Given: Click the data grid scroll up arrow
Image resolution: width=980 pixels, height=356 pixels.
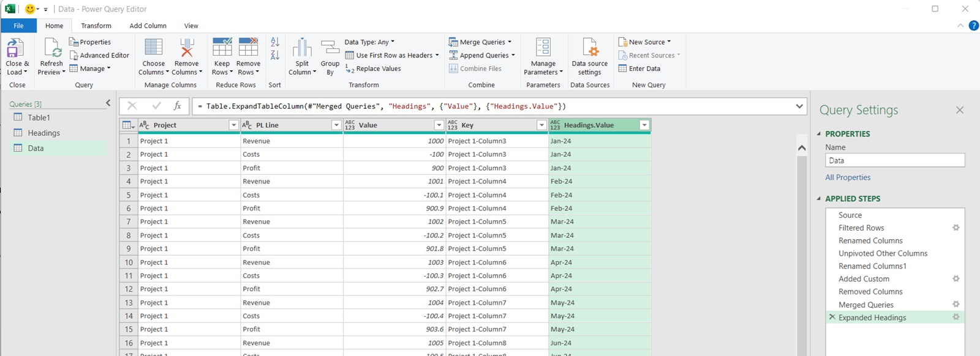Looking at the screenshot, I should pyautogui.click(x=801, y=148).
